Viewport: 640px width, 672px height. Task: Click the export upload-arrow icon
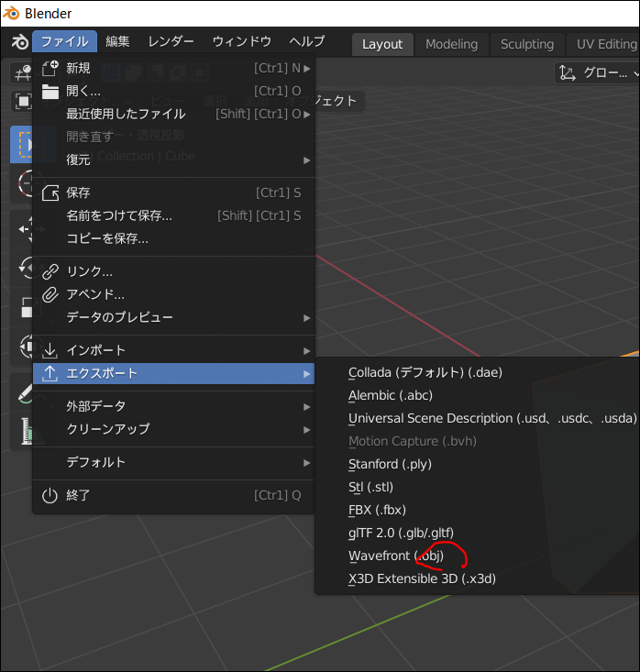(x=50, y=373)
